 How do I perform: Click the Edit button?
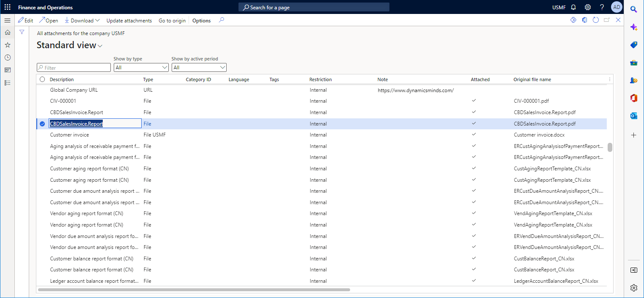click(25, 20)
